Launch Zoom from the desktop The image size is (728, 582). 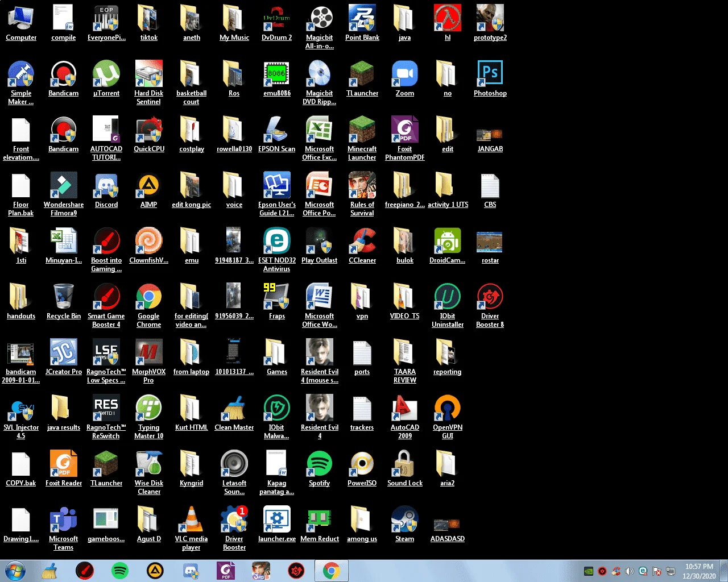[x=405, y=78]
